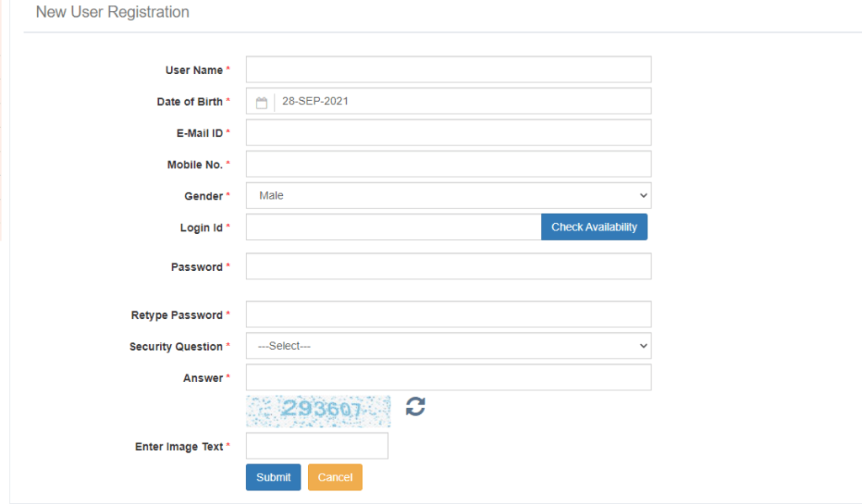Open the Gender dropdown
Screen dimensions: 862x504
pyautogui.click(x=448, y=195)
